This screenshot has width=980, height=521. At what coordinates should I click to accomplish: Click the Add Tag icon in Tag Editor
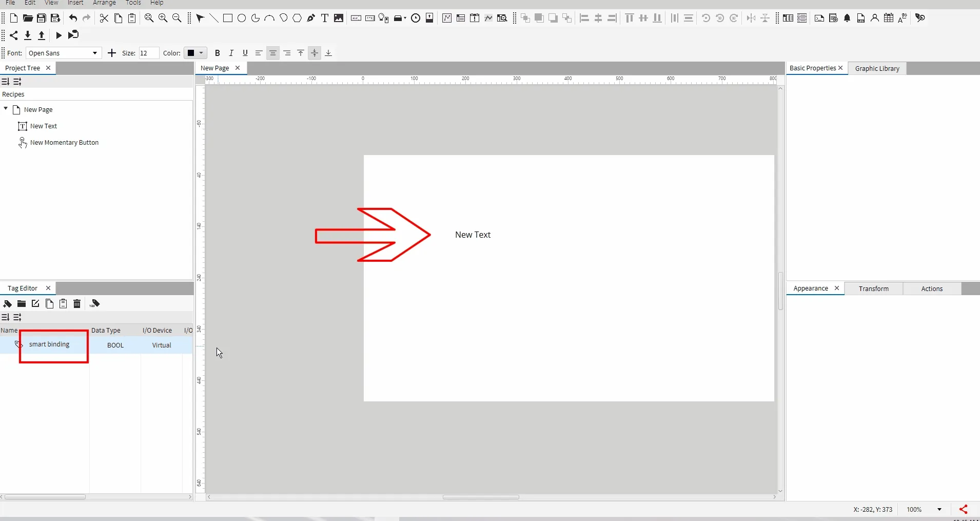tap(8, 304)
